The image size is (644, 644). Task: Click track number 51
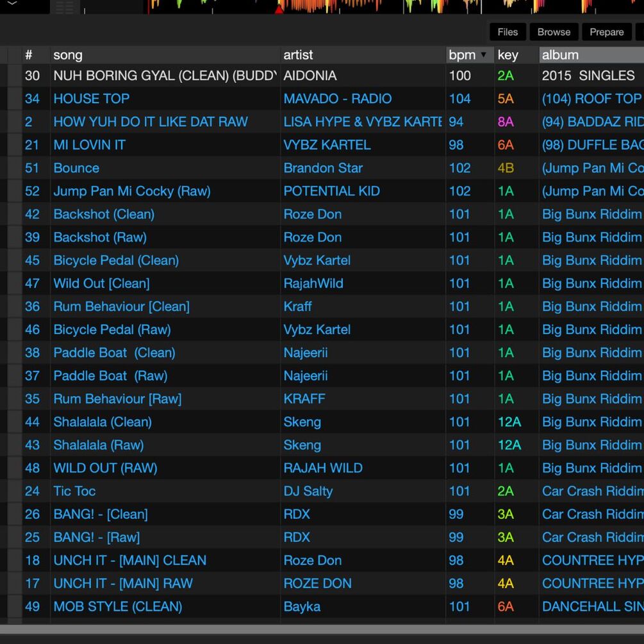pos(32,168)
